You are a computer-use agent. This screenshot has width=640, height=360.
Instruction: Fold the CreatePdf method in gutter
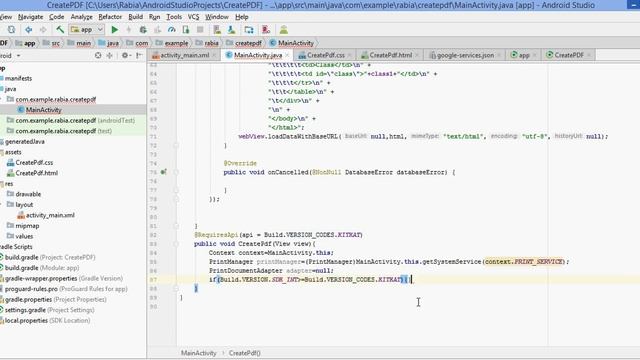coord(176,244)
